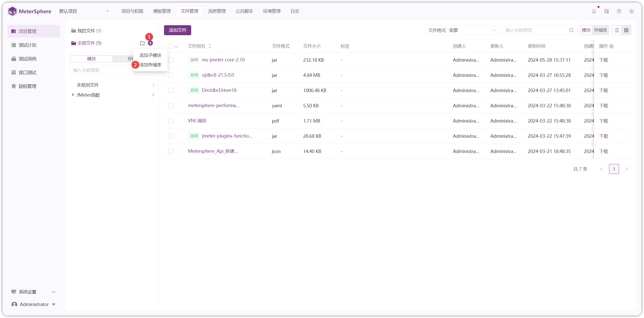The height and width of the screenshot is (318, 644).
Task: Expand the JMeter函数 tree node
Action: (x=73, y=95)
